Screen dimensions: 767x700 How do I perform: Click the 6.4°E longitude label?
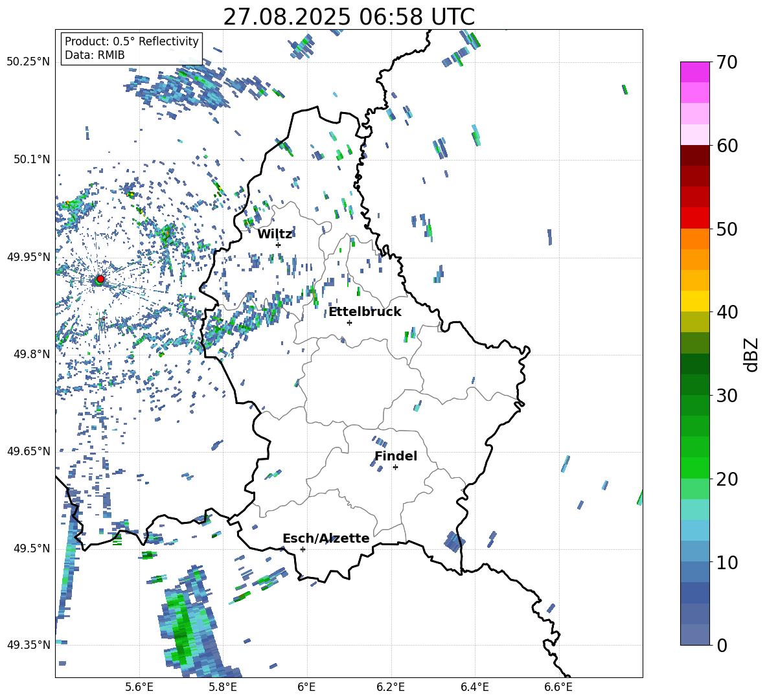[x=474, y=687]
